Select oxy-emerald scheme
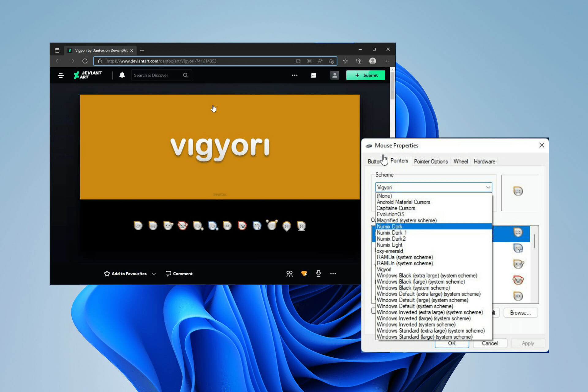Image resolution: width=588 pixels, height=392 pixels. [x=434, y=251]
